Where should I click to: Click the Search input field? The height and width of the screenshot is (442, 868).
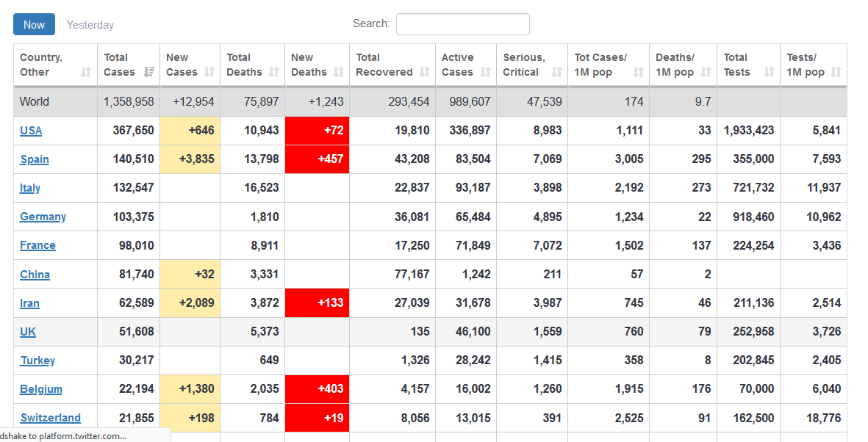point(462,24)
